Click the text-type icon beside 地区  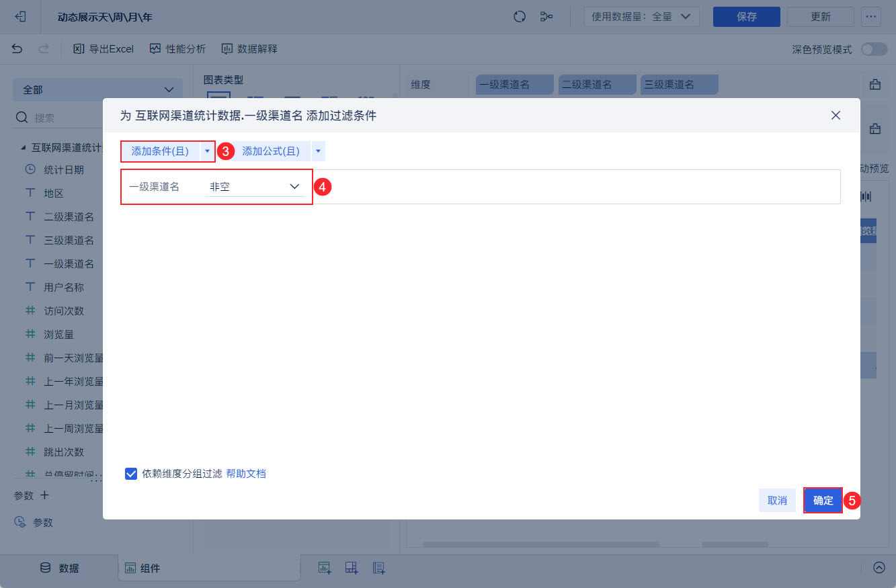coord(30,193)
